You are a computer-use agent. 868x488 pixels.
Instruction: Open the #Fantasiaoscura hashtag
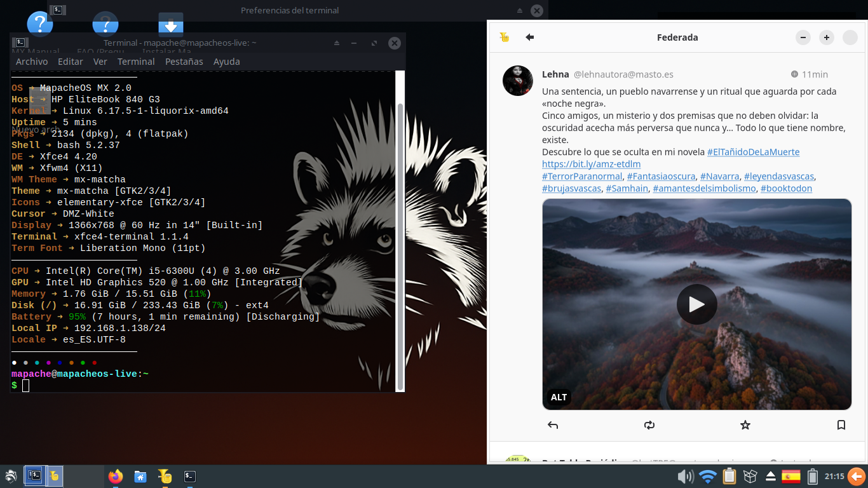click(x=661, y=176)
